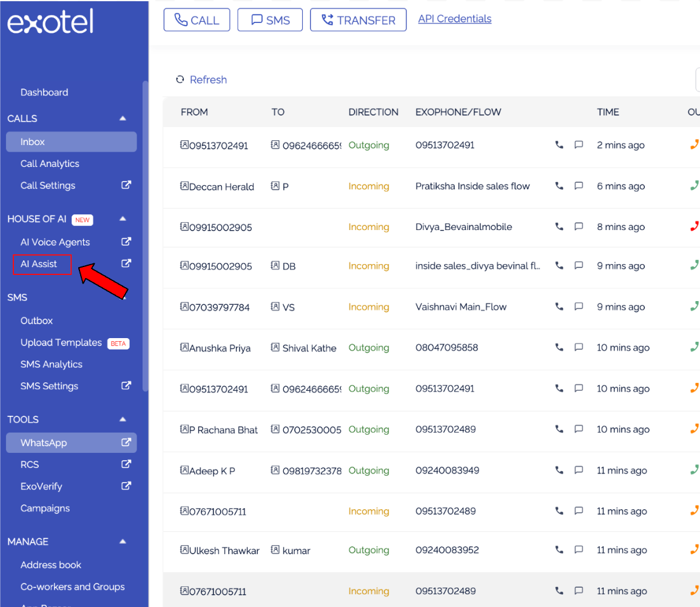Screen dimensions: 700x607
Task: Open the Dashboard menu item
Action: [44, 92]
